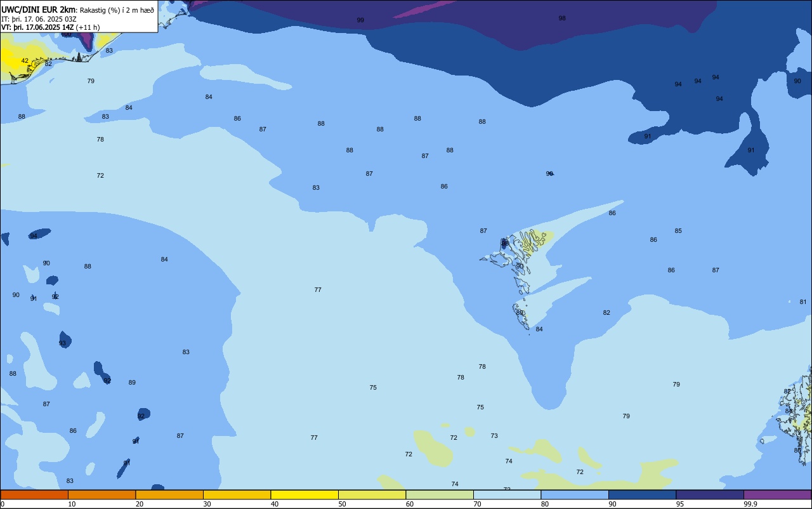Click the map title 'UWC/DINI EUR 2km'
This screenshot has height=509, width=812.
[x=39, y=10]
